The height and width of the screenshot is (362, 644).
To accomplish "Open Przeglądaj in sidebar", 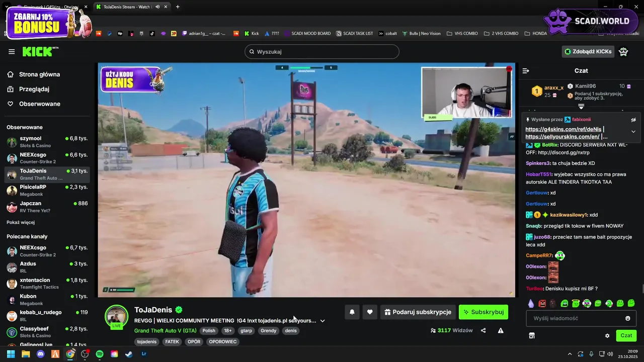I will [34, 89].
